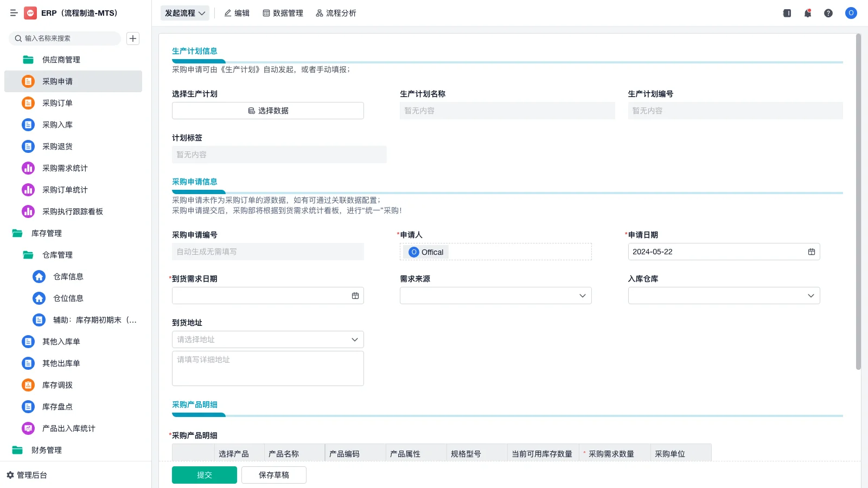Open notifications via the bell icon
The width and height of the screenshot is (868, 488).
click(807, 12)
